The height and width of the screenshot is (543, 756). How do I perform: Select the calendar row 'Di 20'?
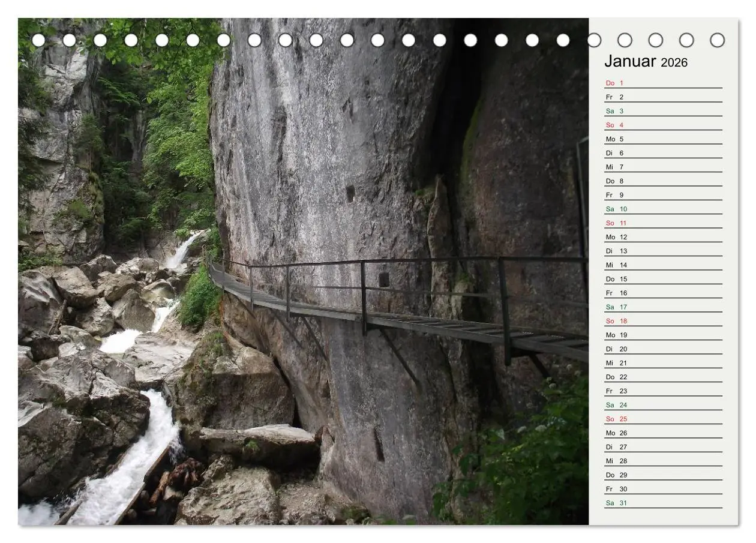point(663,349)
